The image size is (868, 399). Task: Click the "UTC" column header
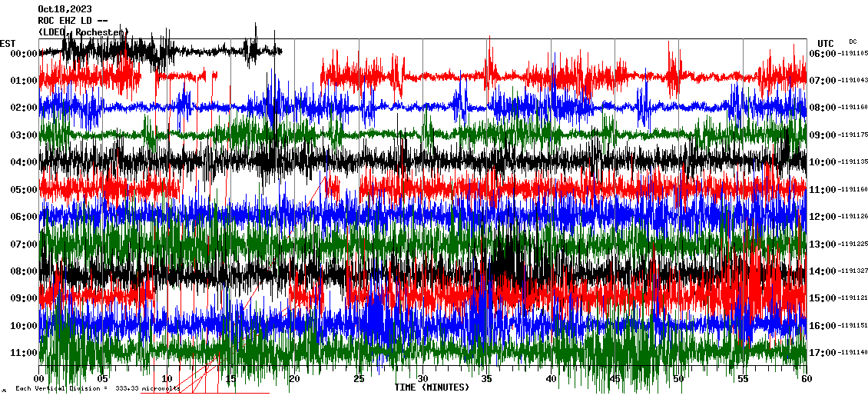click(x=826, y=44)
